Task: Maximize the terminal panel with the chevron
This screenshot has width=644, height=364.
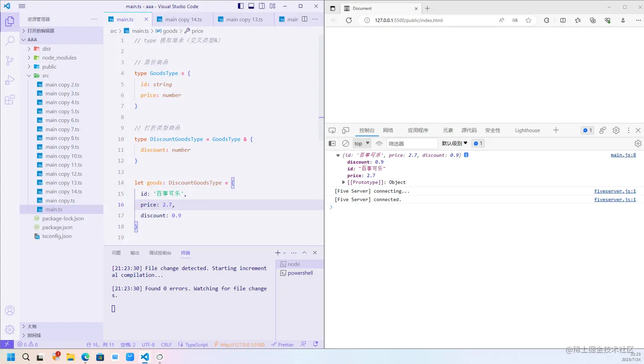Action: pyautogui.click(x=305, y=253)
